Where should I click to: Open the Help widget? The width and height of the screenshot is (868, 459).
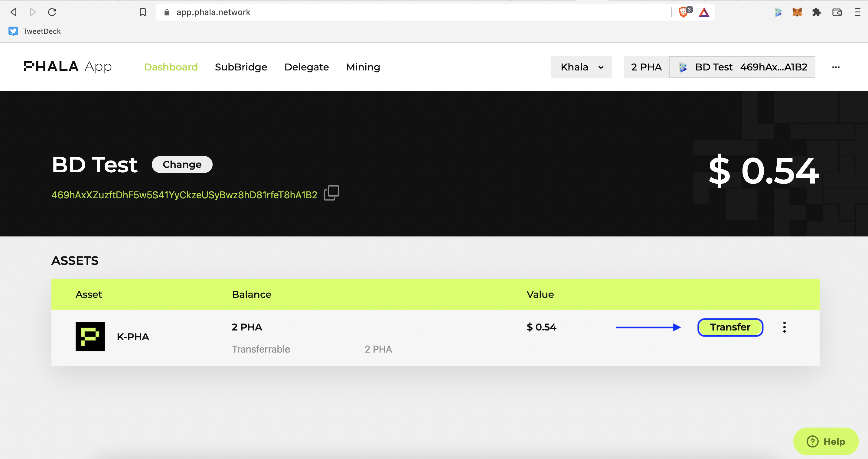tap(826, 441)
